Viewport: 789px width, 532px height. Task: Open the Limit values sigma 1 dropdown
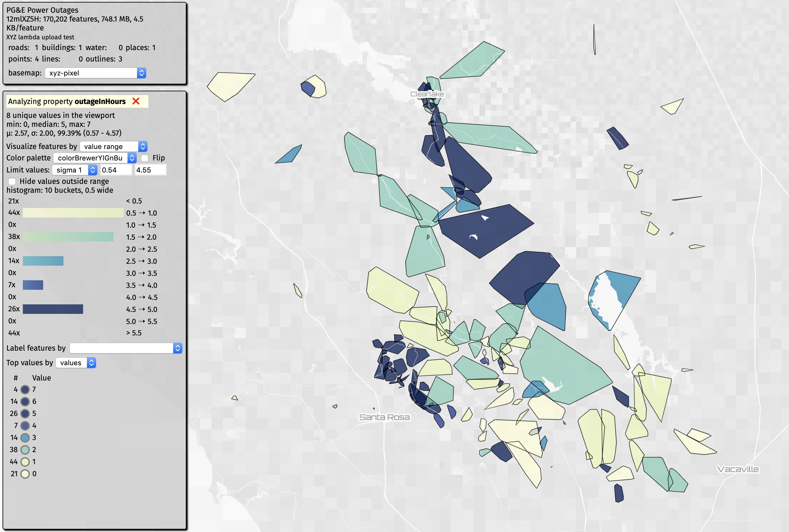point(74,170)
